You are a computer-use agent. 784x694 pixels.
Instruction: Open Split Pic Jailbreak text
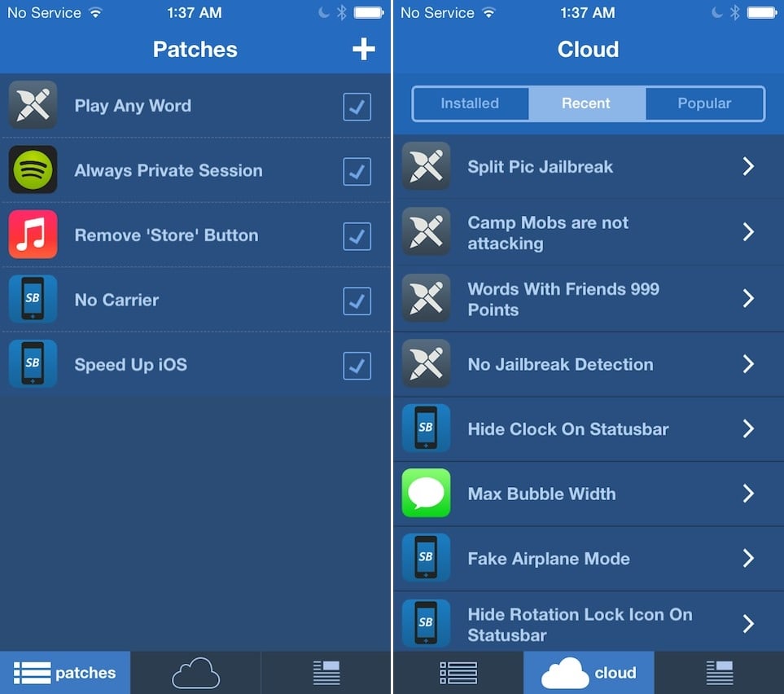point(540,167)
